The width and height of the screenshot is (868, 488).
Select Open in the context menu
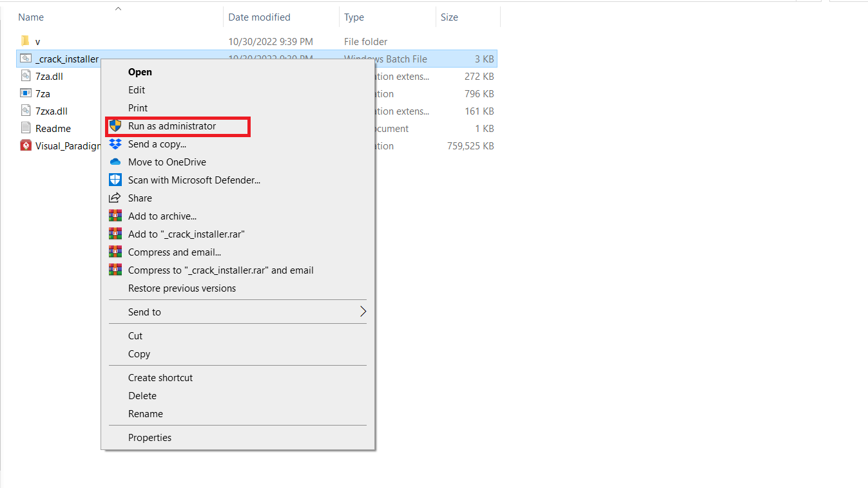coord(238,72)
